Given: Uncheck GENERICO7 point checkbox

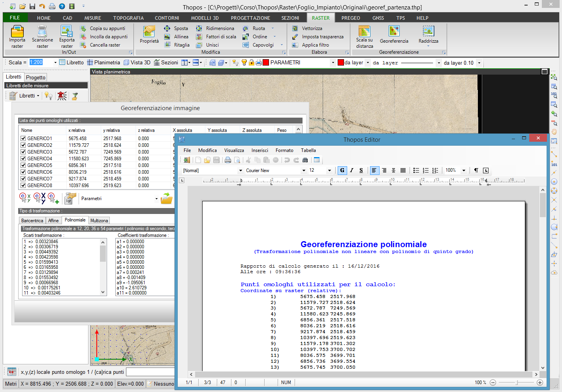Looking at the screenshot, I should click(23, 179).
